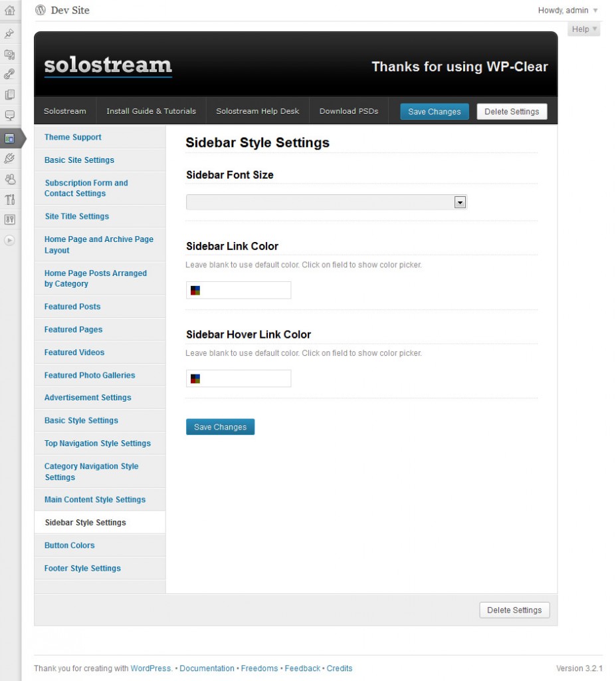This screenshot has width=616, height=681.
Task: Click the bottom Save Changes button
Action: click(220, 427)
